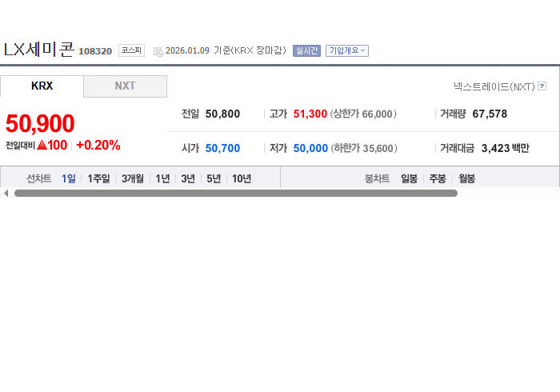This screenshot has width=560, height=392.
Task: Switch to the NXT tab
Action: point(125,86)
